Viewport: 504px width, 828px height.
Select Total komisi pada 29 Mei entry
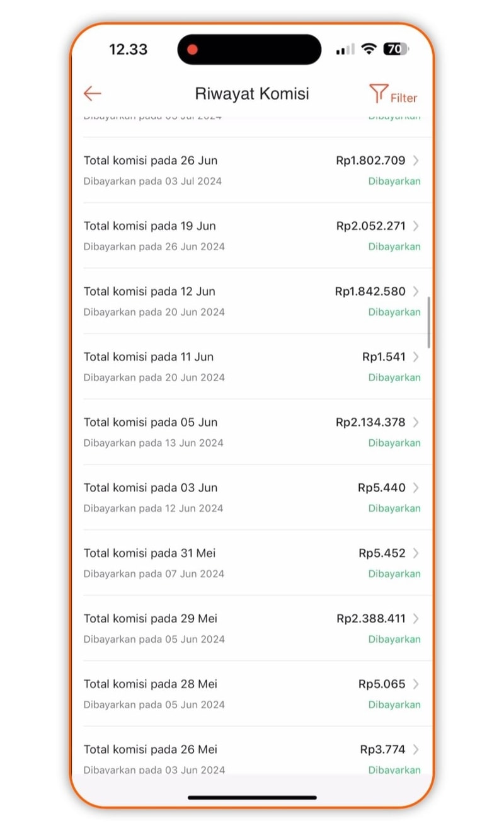pyautogui.click(x=151, y=619)
